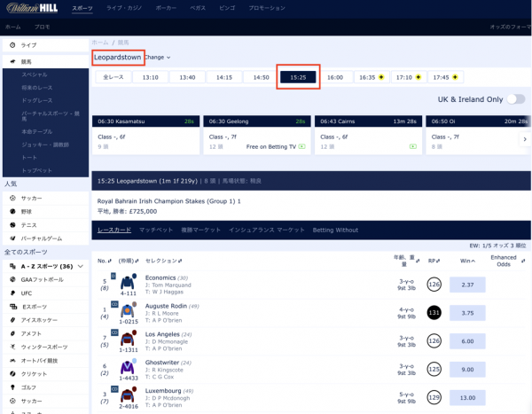The height and width of the screenshot is (414, 532).
Task: Select the 17:45 race time
Action: tap(446, 77)
